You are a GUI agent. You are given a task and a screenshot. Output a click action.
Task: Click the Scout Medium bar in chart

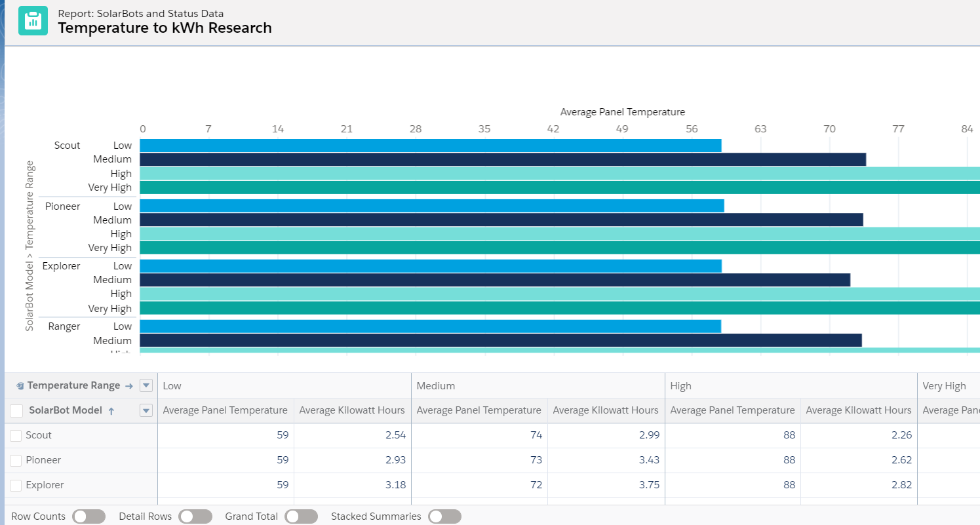pyautogui.click(x=502, y=159)
